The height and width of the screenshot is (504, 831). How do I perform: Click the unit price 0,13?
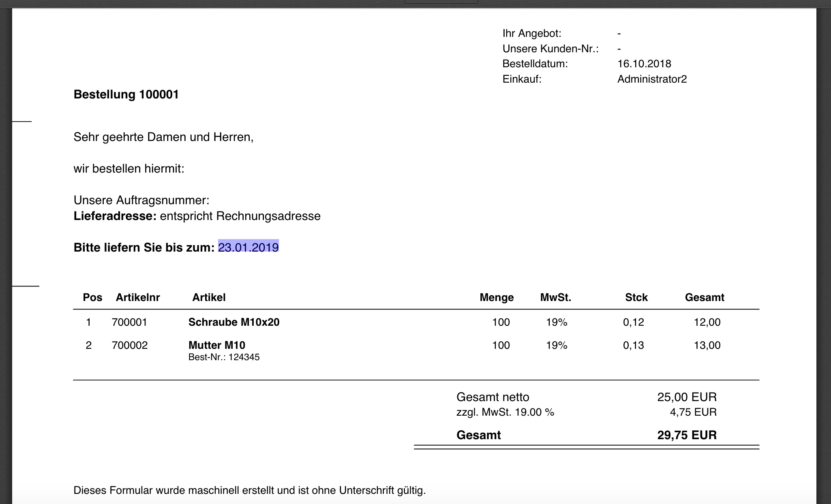pyautogui.click(x=633, y=345)
